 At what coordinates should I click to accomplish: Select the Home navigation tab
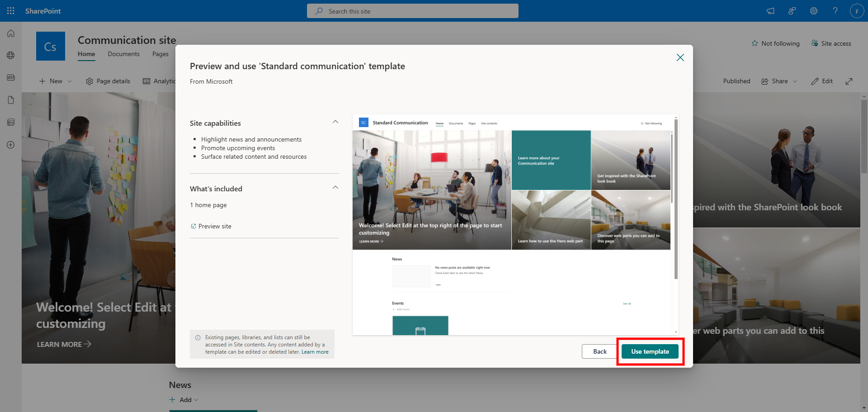(x=86, y=54)
